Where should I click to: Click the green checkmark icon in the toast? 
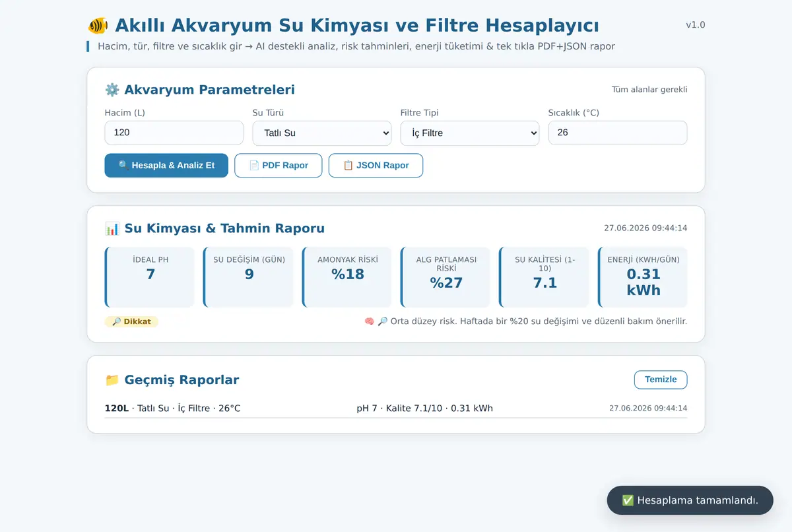click(x=628, y=500)
